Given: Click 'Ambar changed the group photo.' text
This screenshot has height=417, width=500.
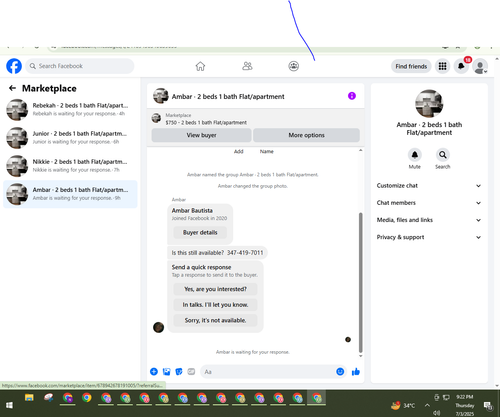Looking at the screenshot, I should point(253,186).
